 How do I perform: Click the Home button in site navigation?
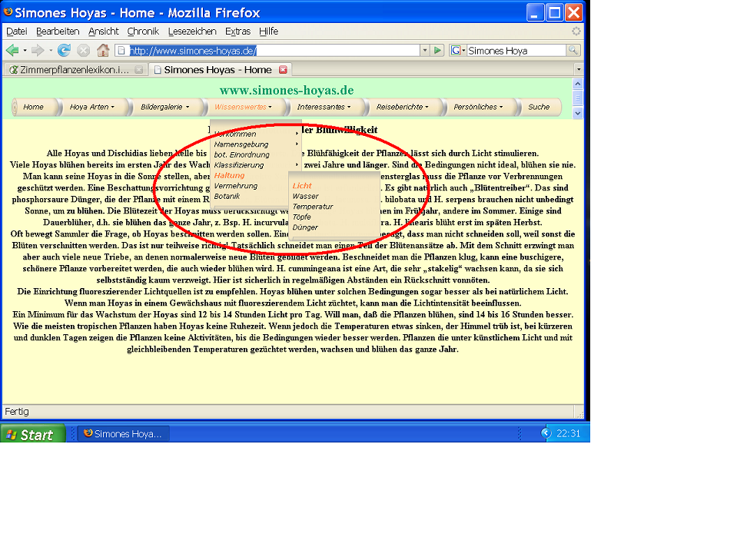pyautogui.click(x=33, y=107)
